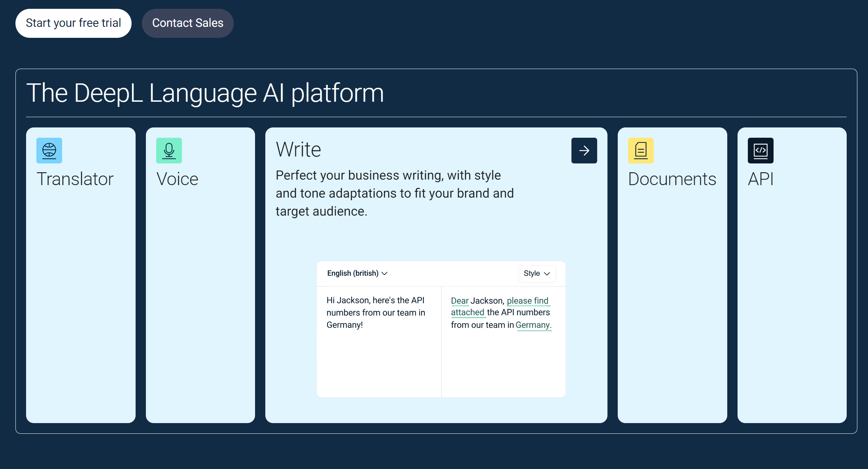Viewport: 868px width, 469px height.
Task: Click the underlined word Germany in output
Action: coord(533,325)
